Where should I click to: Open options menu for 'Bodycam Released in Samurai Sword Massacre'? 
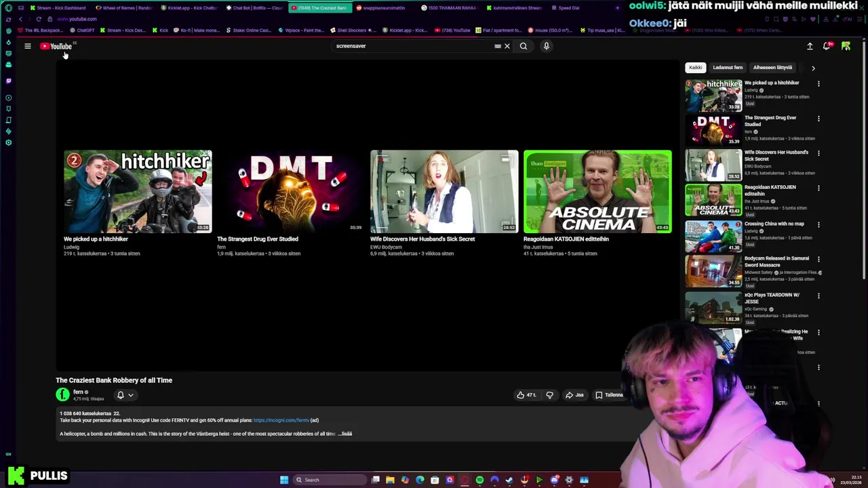(x=818, y=260)
